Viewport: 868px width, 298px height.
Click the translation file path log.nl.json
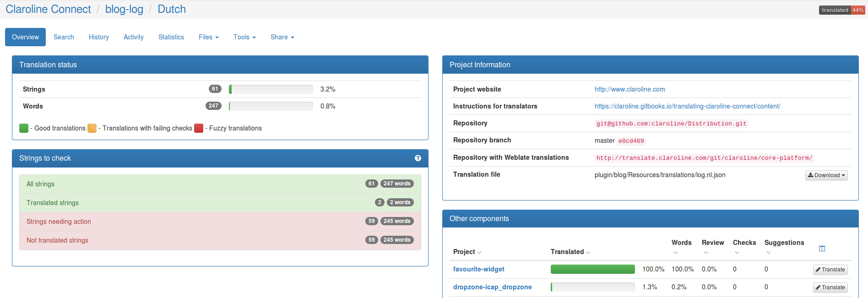[660, 175]
